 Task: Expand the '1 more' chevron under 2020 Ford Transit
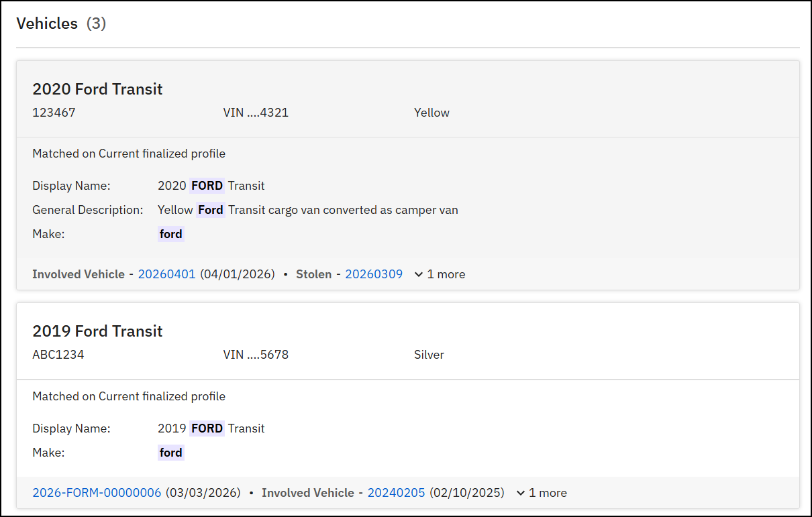coord(419,274)
